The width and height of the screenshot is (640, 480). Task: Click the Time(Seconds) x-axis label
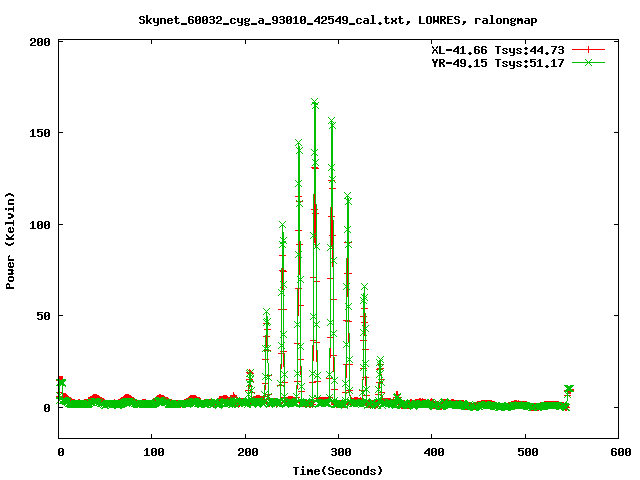pyautogui.click(x=338, y=471)
